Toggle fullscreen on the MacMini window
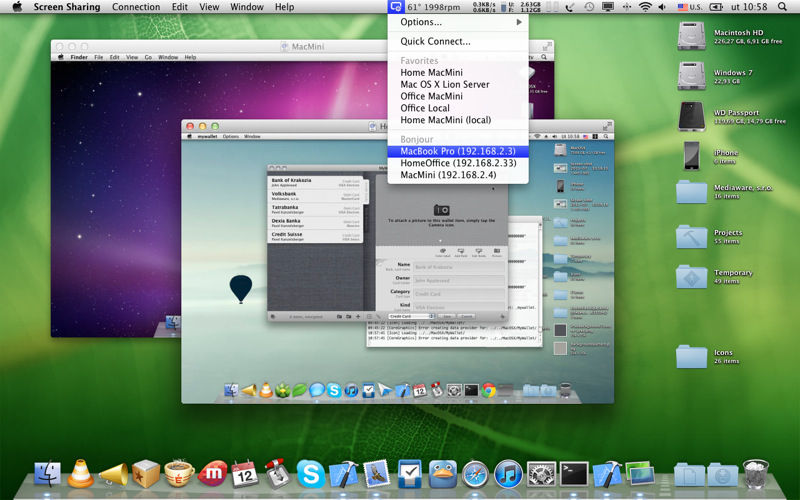Screen dimensions: 800x500 pyautogui.click(x=547, y=46)
